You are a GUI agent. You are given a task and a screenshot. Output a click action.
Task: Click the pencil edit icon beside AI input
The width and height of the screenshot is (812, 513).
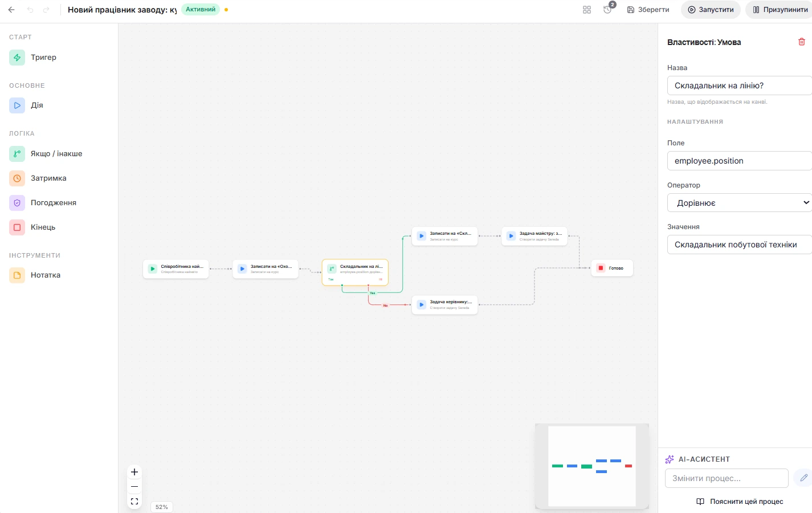pos(803,478)
